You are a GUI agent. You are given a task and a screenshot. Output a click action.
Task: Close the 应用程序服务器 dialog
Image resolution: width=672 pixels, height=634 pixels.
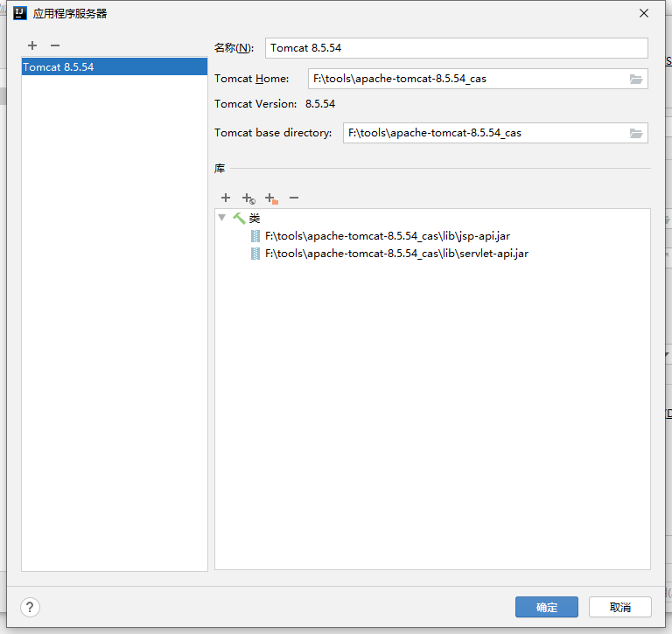[644, 13]
